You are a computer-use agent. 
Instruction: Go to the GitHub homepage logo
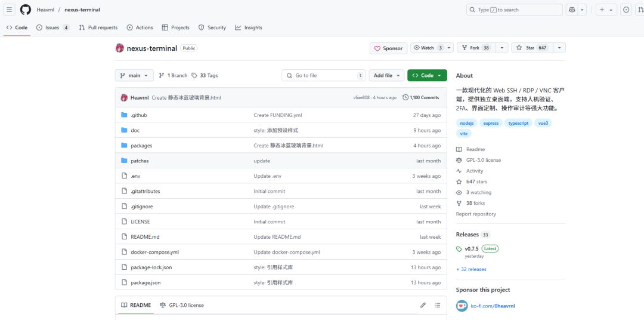coord(26,10)
